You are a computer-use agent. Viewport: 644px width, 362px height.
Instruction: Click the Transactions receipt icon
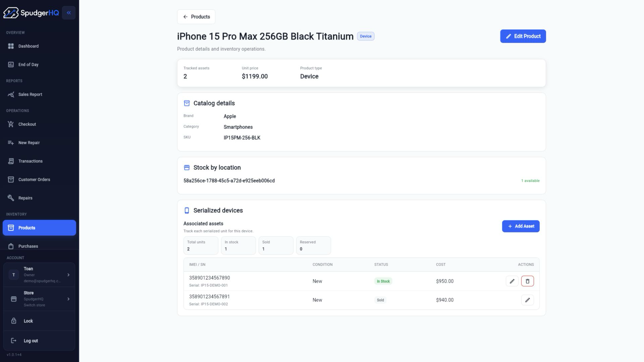point(11,161)
